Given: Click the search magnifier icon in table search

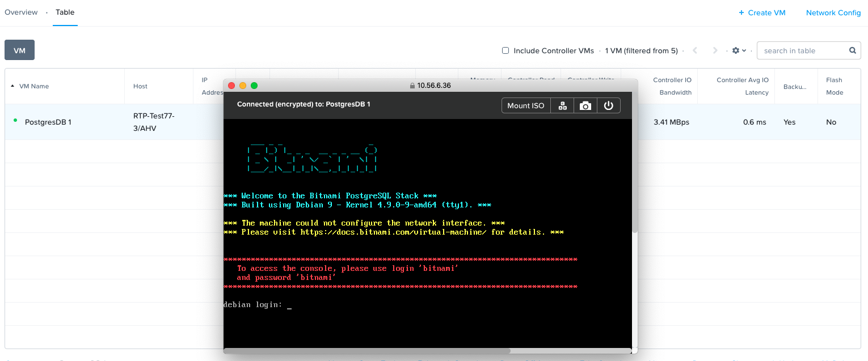Looking at the screenshot, I should tap(852, 50).
